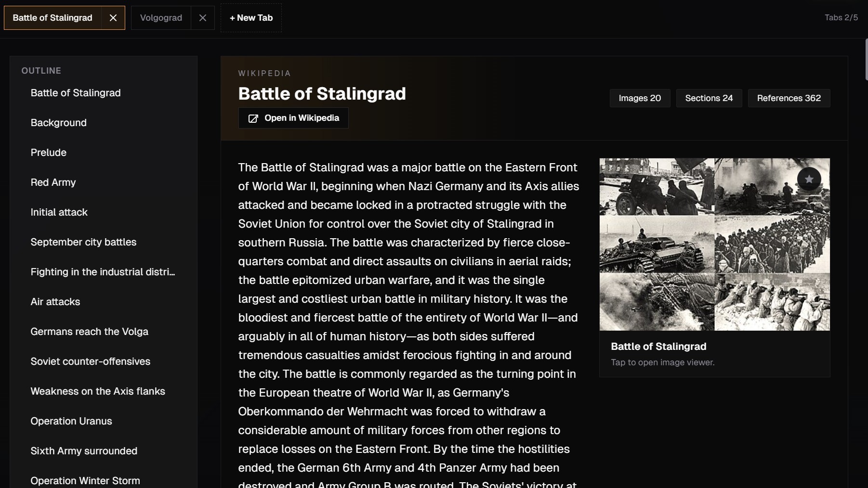Jump to Germans reach the Volga

90,332
